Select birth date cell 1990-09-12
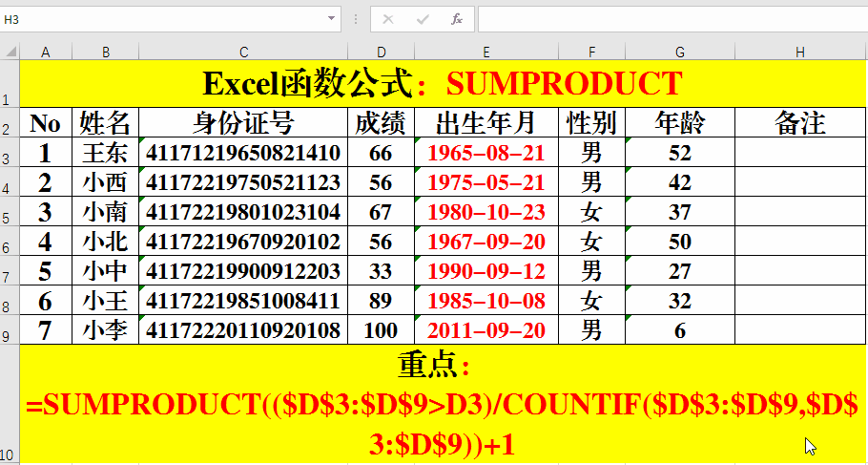Image resolution: width=868 pixels, height=465 pixels. [486, 270]
